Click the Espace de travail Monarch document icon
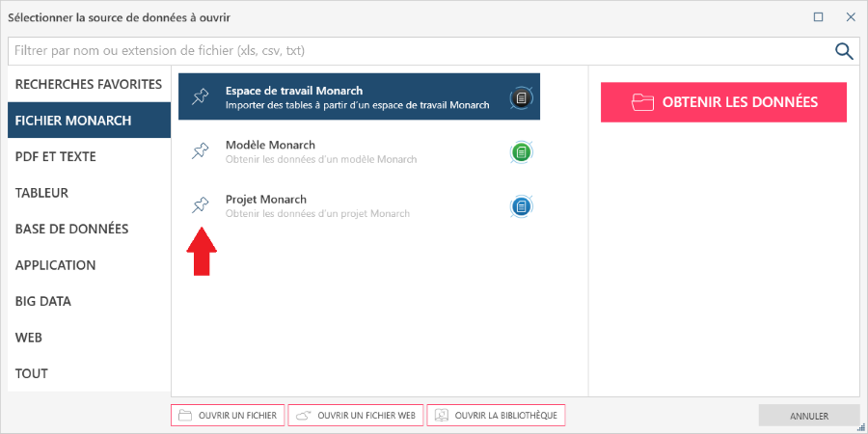 click(521, 97)
